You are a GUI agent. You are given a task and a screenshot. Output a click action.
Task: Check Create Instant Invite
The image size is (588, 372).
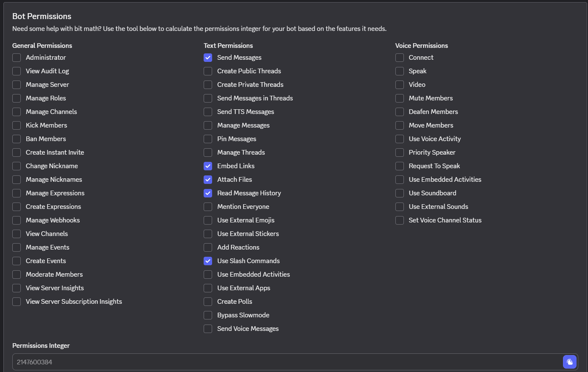17,153
